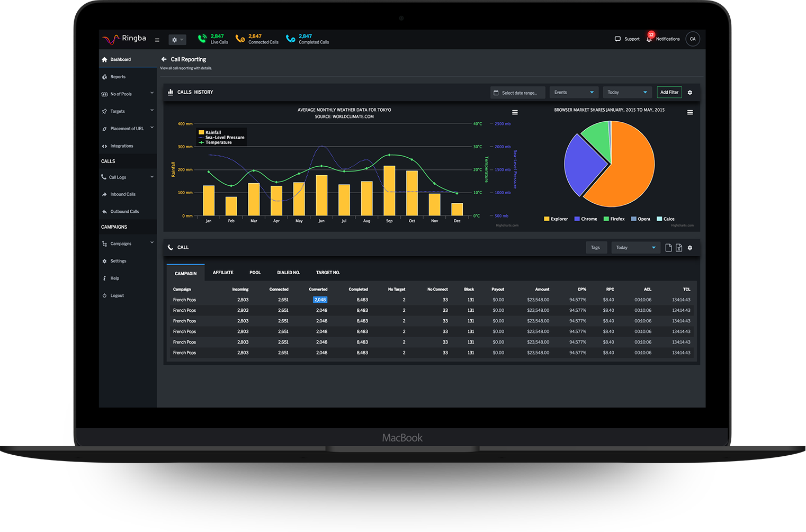Click the Add Filter button
The image size is (806, 532).
point(669,92)
